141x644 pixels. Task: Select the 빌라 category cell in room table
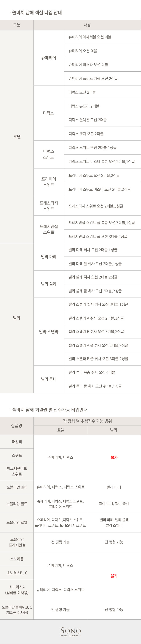[x=17, y=318]
